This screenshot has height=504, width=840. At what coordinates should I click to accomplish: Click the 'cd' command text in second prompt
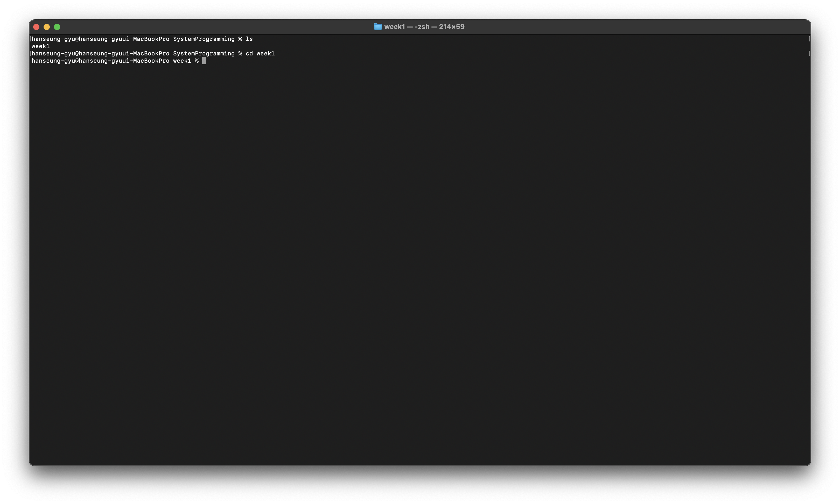249,54
